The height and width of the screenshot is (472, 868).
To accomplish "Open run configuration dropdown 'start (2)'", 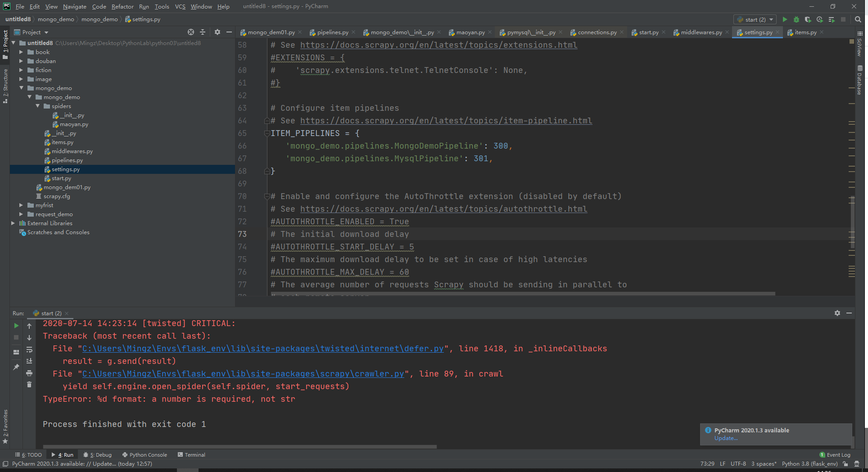I will (755, 19).
